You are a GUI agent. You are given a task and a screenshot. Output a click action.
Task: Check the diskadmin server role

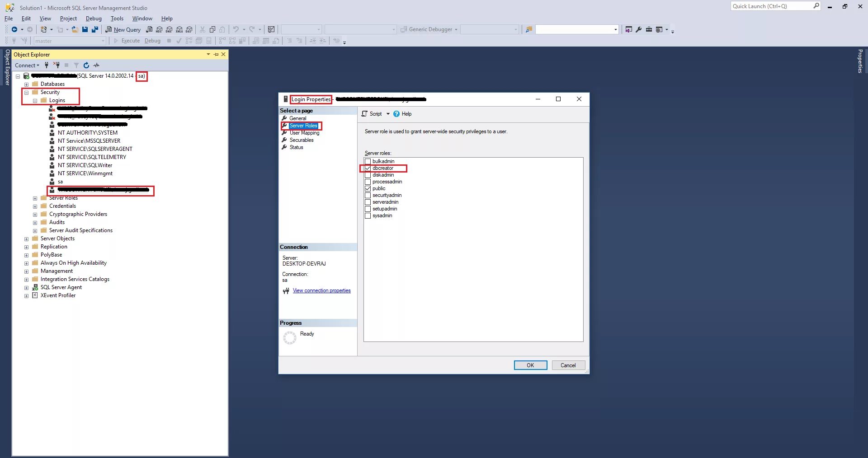[368, 175]
